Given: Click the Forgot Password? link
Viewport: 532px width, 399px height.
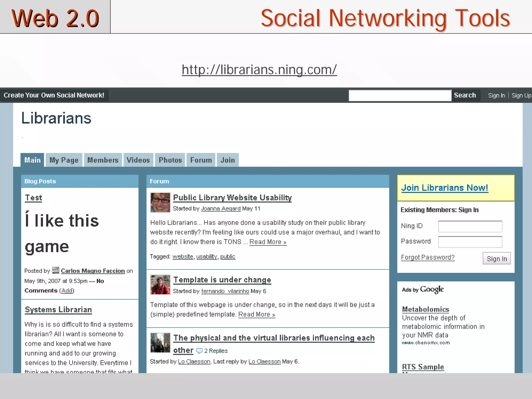Looking at the screenshot, I should pos(428,257).
